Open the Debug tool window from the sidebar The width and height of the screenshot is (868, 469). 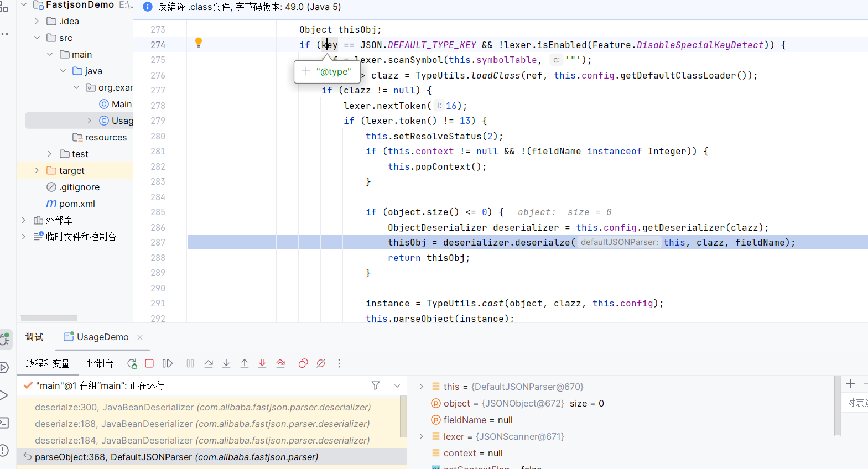pyautogui.click(x=4, y=339)
